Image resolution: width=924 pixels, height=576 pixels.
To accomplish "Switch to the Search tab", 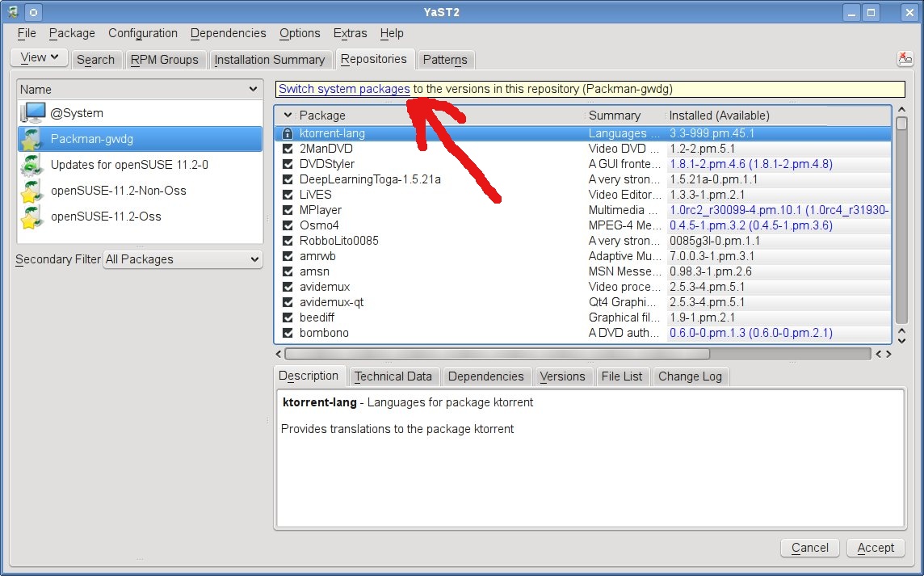I will click(95, 60).
